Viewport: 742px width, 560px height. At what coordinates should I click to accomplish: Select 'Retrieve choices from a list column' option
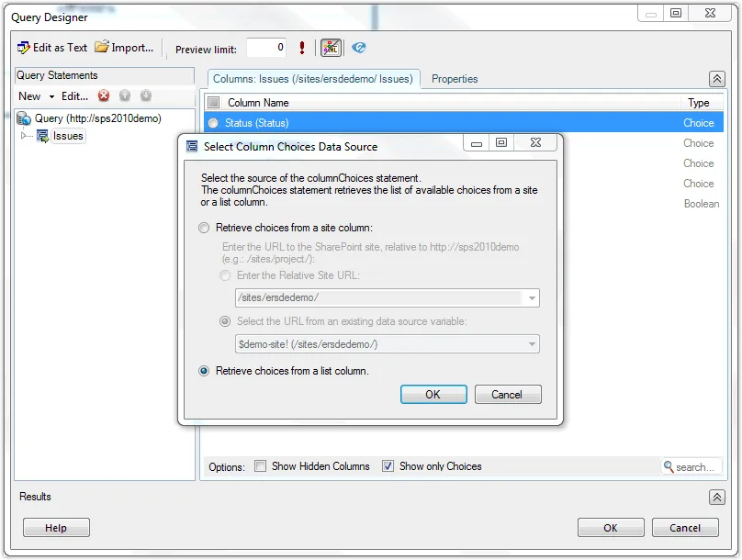(205, 371)
